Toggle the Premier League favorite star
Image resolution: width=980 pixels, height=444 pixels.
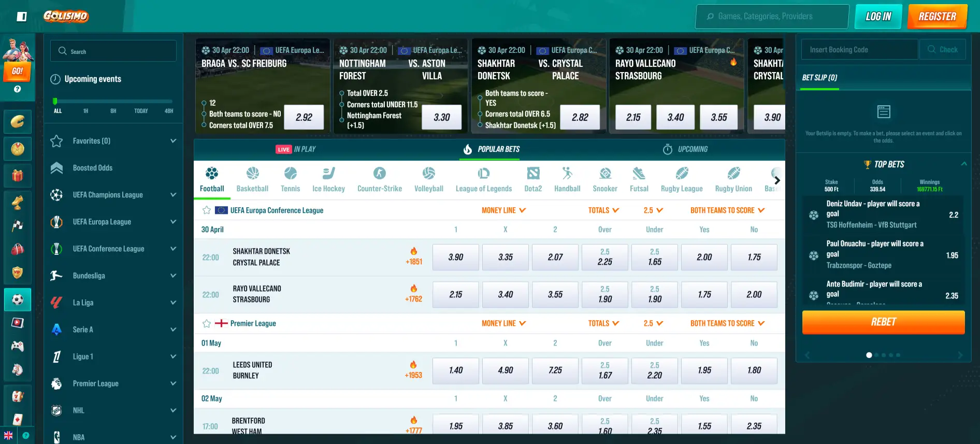click(207, 323)
